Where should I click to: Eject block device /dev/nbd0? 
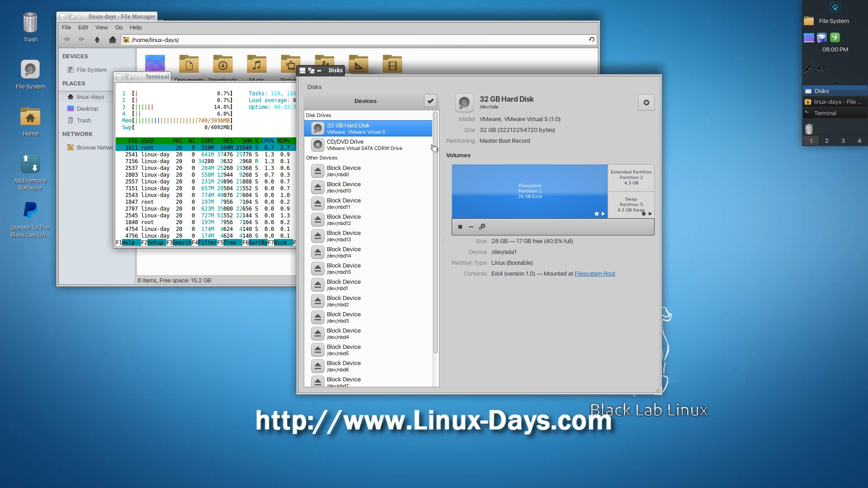click(x=318, y=171)
